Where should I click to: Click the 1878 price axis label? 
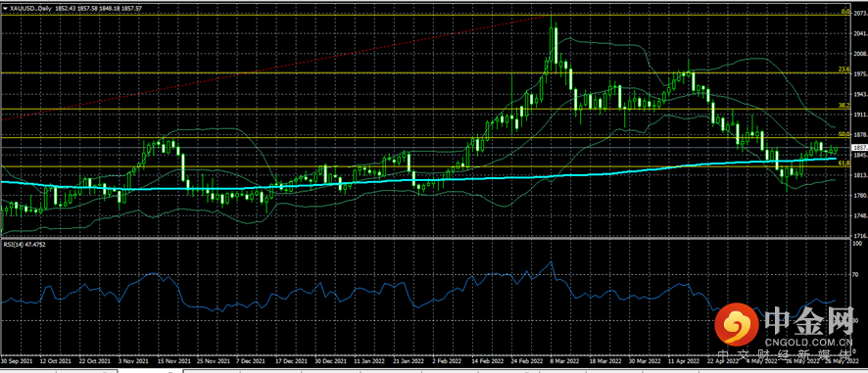click(861, 134)
